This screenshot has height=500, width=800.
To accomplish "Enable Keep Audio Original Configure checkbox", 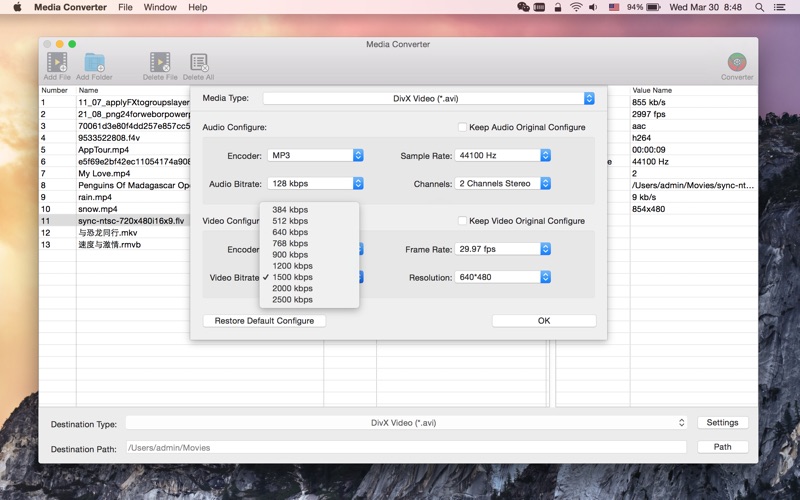I will point(462,127).
